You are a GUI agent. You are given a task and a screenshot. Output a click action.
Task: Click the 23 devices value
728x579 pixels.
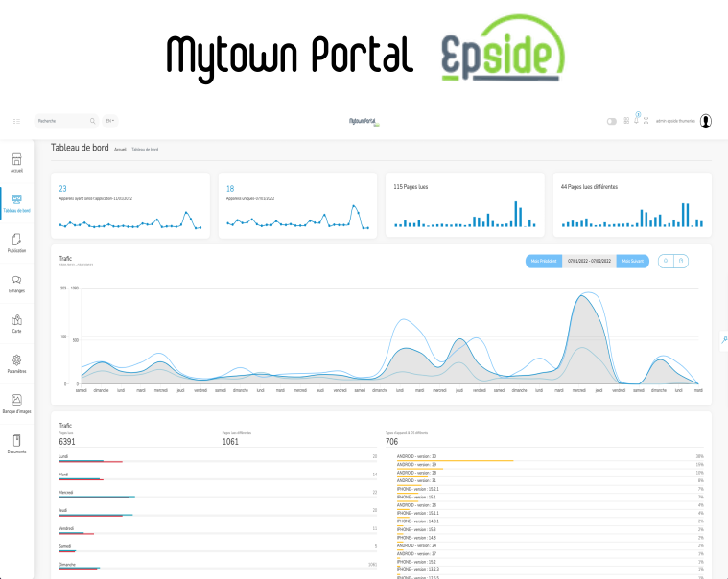point(62,188)
